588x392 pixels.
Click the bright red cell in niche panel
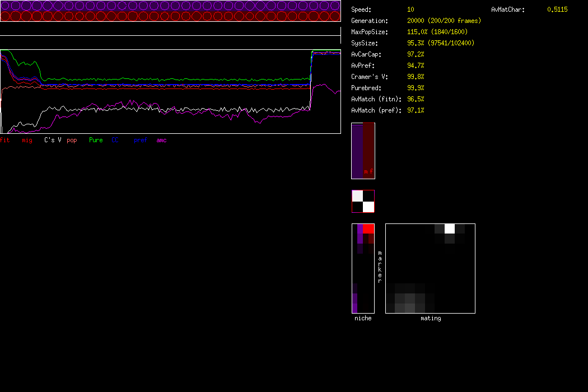click(x=368, y=228)
